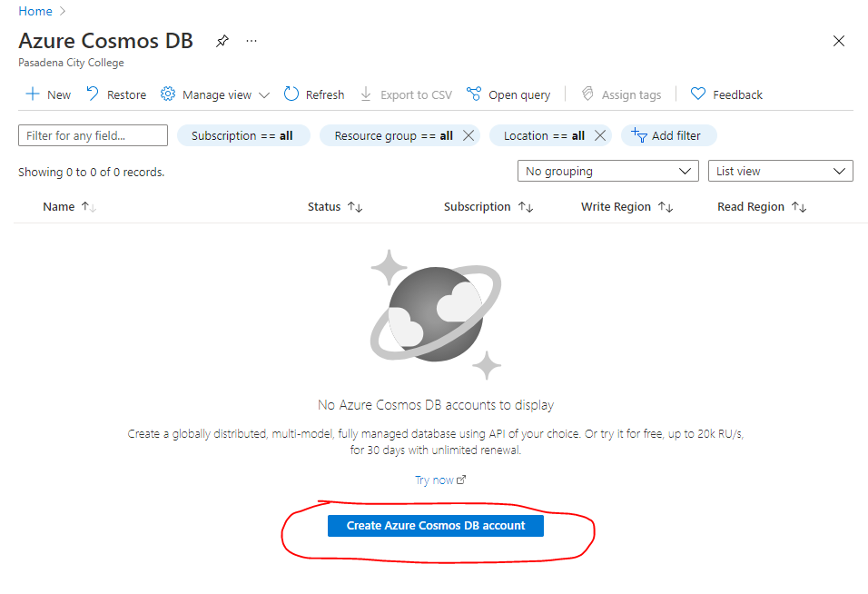Open the List view dropdown
Image resolution: width=868 pixels, height=594 pixels.
pyautogui.click(x=781, y=171)
